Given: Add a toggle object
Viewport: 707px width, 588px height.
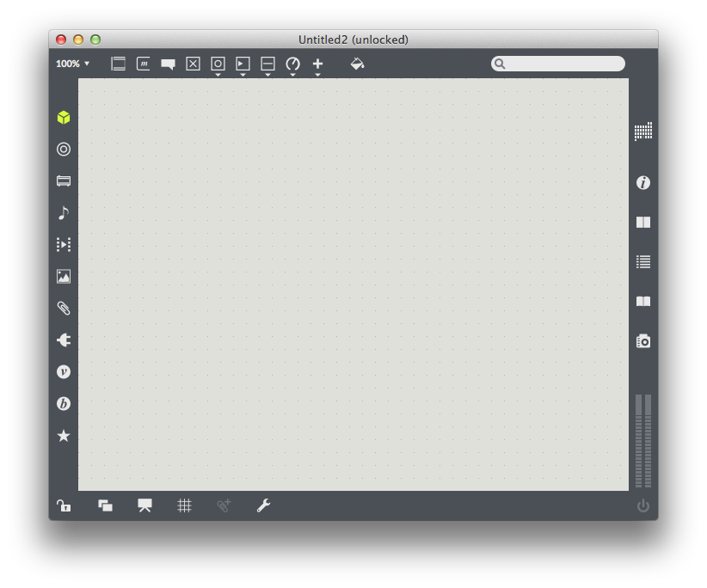Looking at the screenshot, I should [x=193, y=64].
